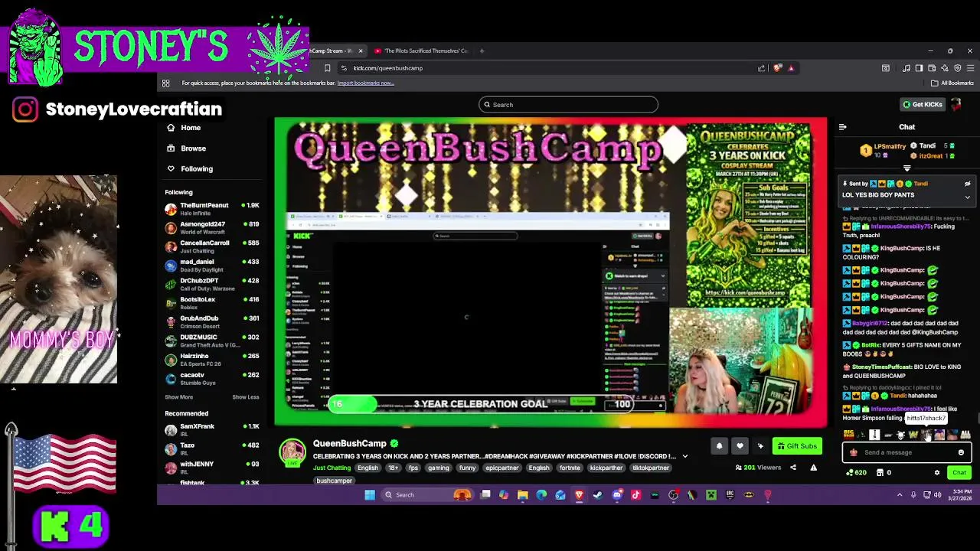Click Show Less under Following list
This screenshot has height=551, width=980.
tap(246, 397)
